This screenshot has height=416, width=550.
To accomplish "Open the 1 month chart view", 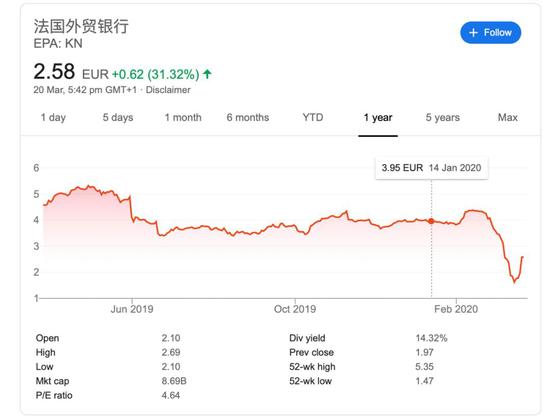I will click(183, 118).
